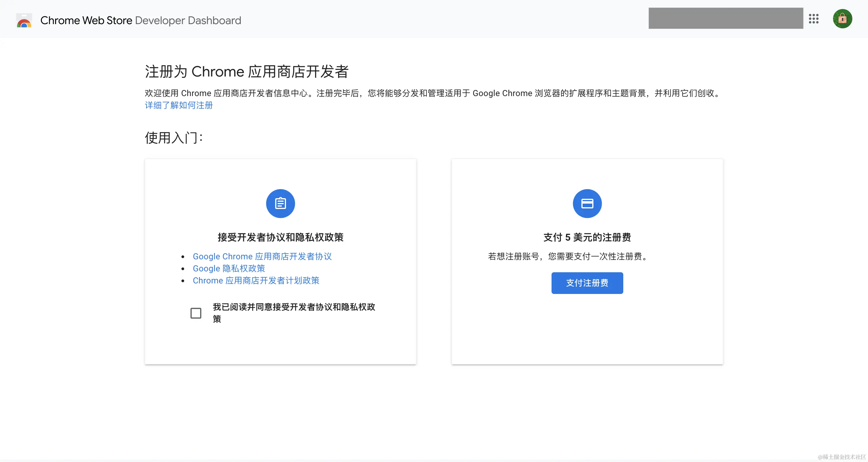Click the Chrome Web Store logo icon
Image resolution: width=868 pixels, height=462 pixels.
pos(24,20)
